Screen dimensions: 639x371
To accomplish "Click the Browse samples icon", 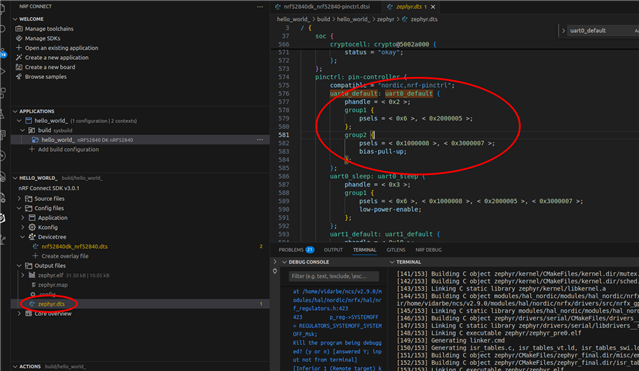I will pos(19,77).
